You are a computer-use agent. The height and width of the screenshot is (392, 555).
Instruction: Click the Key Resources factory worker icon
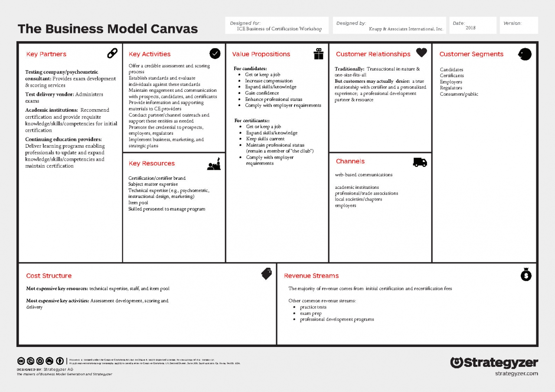(x=214, y=164)
